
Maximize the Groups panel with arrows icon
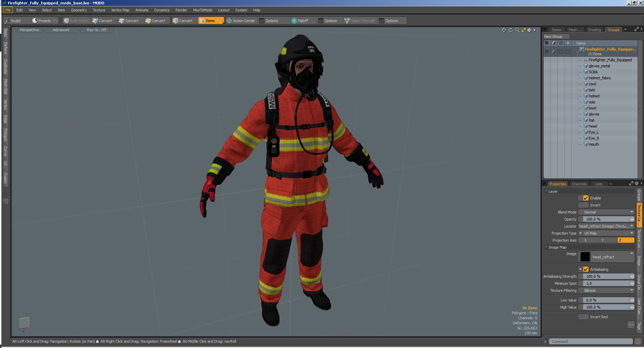point(636,29)
